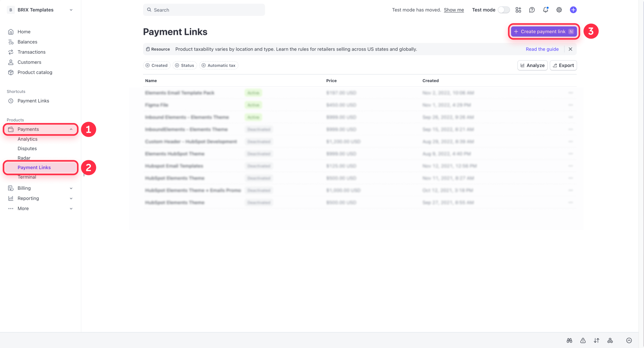Open the apps grid icon in top bar
Viewport: 644px width, 348px height.
[518, 10]
